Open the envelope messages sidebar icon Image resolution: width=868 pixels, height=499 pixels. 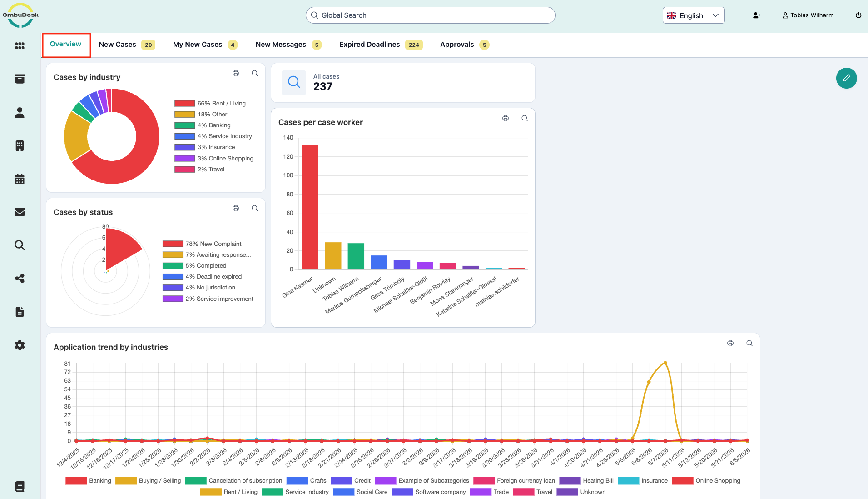(20, 212)
